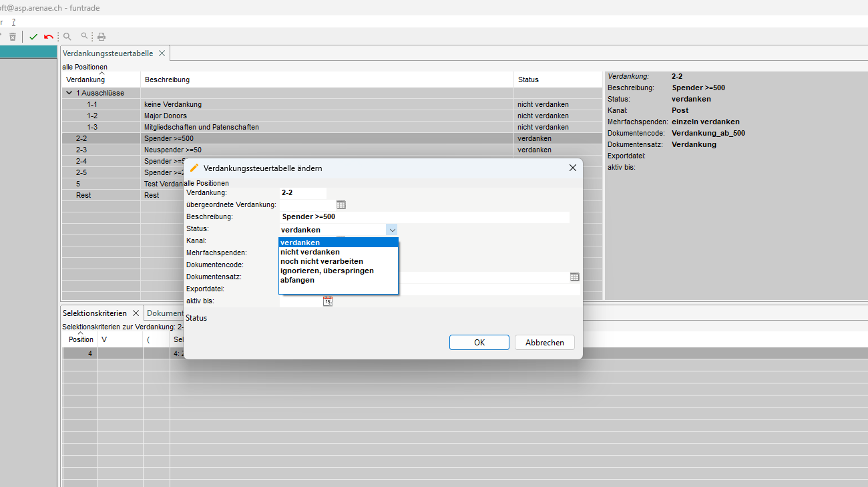The image size is (868, 487).
Task: Pick 'abfangen' in the status list
Action: tap(297, 280)
